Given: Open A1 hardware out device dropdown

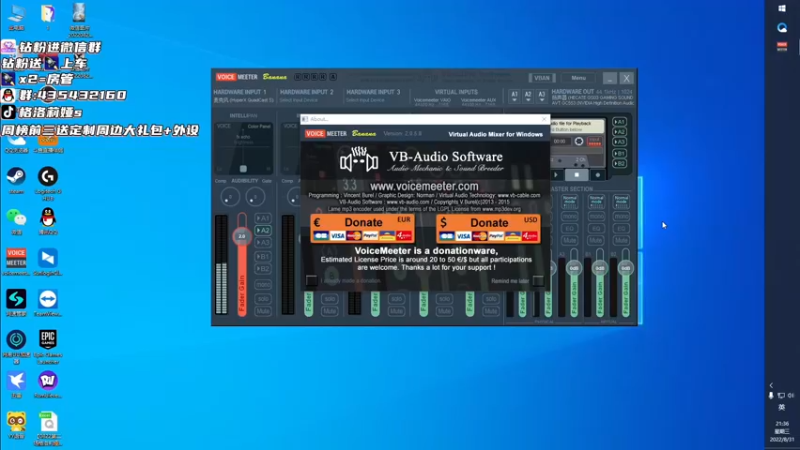Looking at the screenshot, I should point(514,96).
